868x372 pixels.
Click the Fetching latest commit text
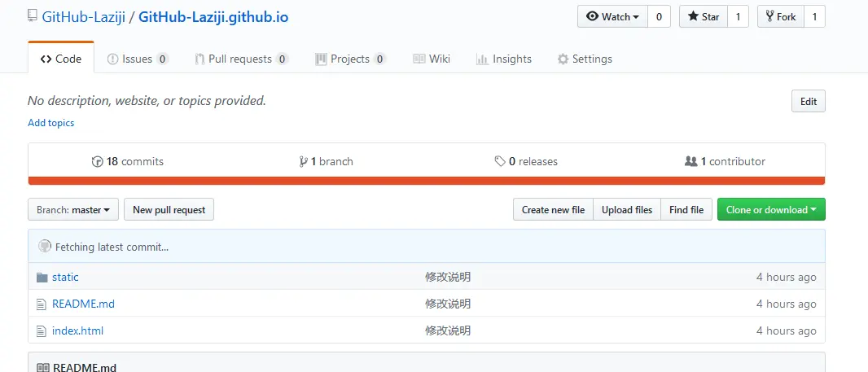click(112, 247)
